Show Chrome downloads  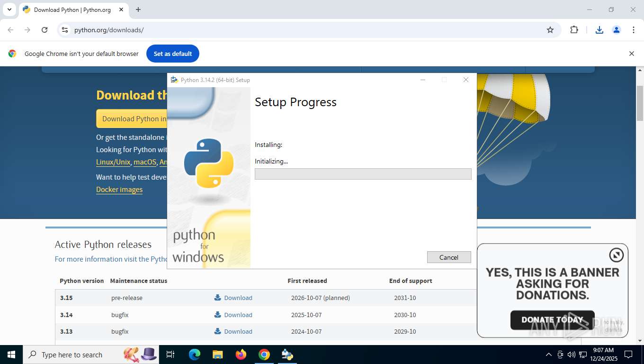point(599,30)
